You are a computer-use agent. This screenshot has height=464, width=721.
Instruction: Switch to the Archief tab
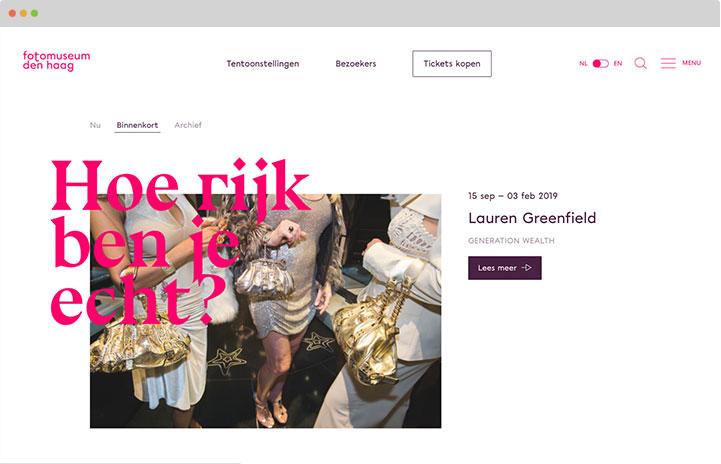[188, 125]
